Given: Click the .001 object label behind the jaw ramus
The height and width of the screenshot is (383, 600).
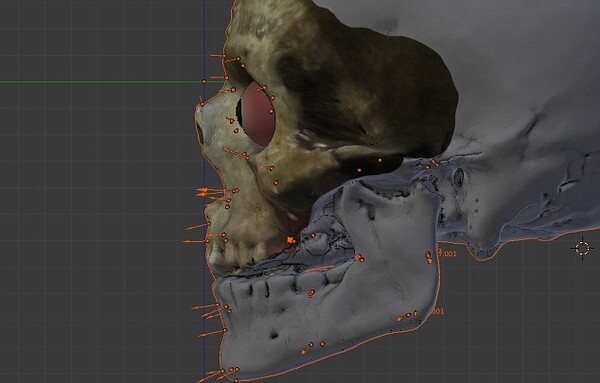Looking at the screenshot, I should 447,253.
